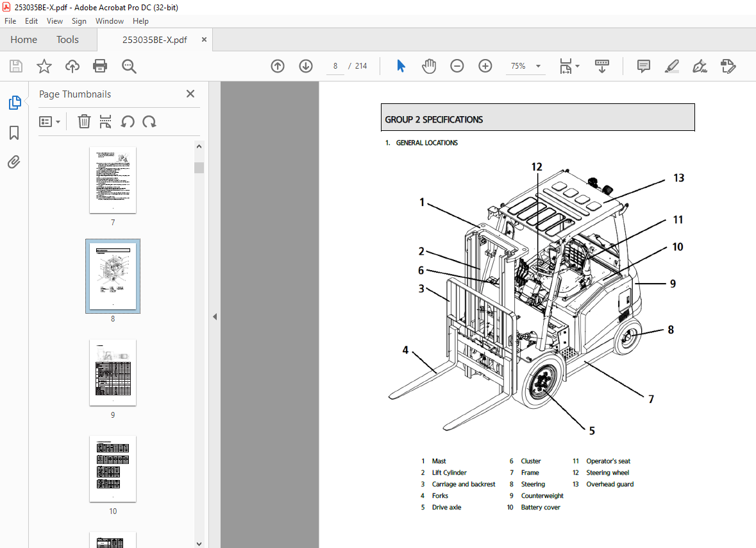This screenshot has width=756, height=548.
Task: Go to next page arrow
Action: [x=306, y=66]
